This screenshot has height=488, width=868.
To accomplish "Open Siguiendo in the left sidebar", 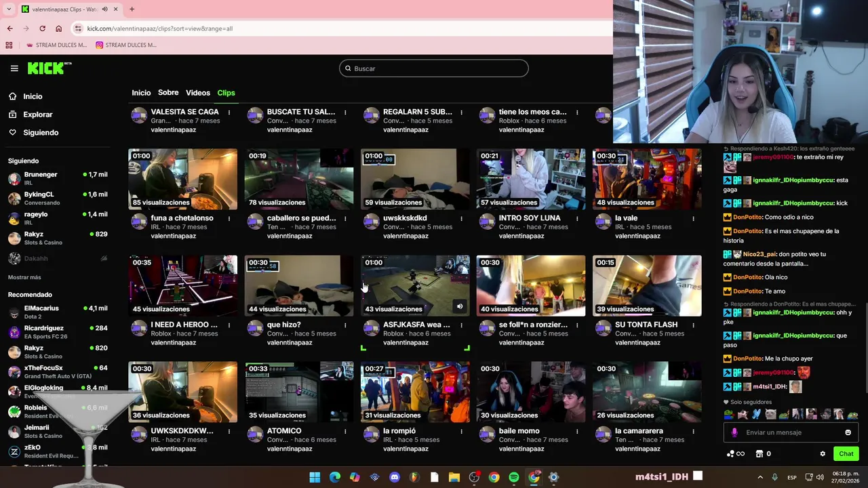I will coord(41,133).
